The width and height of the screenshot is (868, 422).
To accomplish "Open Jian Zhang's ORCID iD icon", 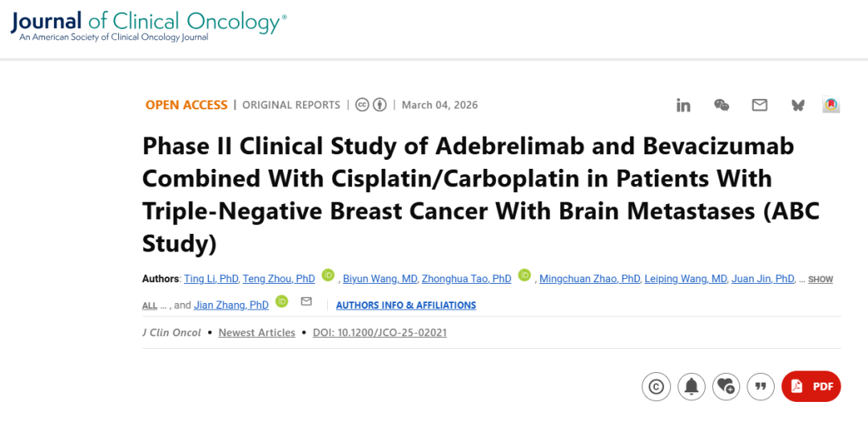I will tap(281, 301).
